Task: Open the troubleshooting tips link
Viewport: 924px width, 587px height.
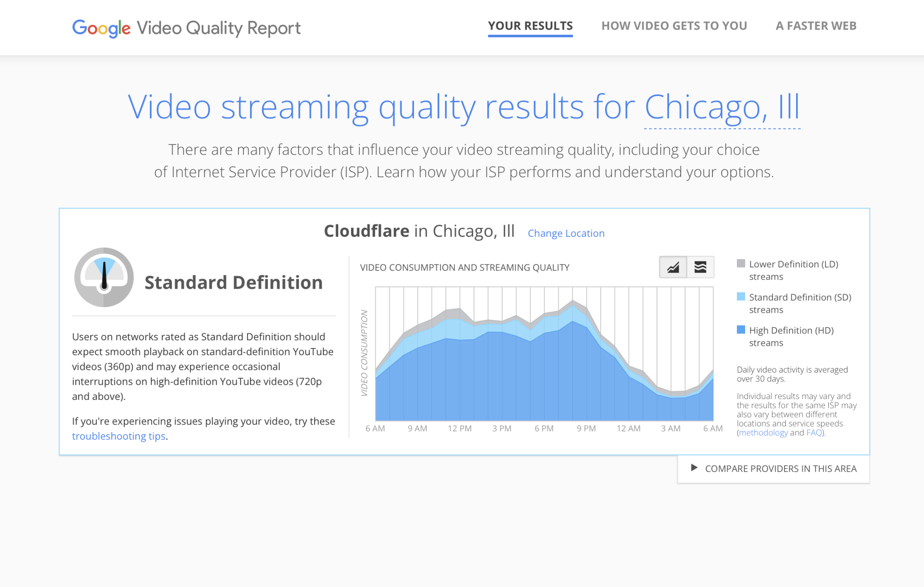Action: tap(119, 436)
